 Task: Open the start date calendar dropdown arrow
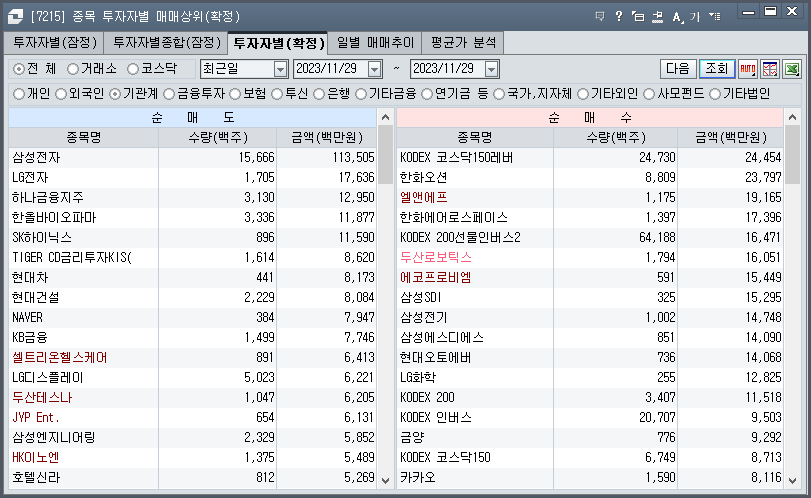[374, 69]
